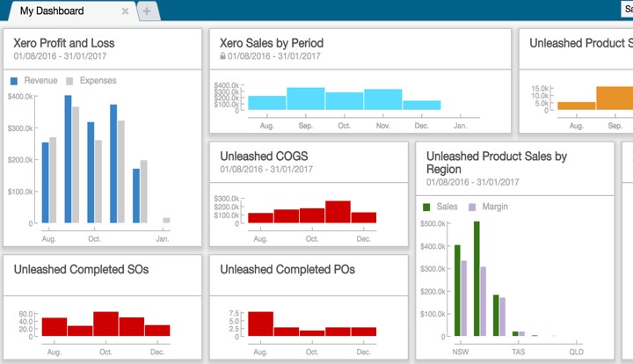Click TAS axis label in Sales by Region

519,352
